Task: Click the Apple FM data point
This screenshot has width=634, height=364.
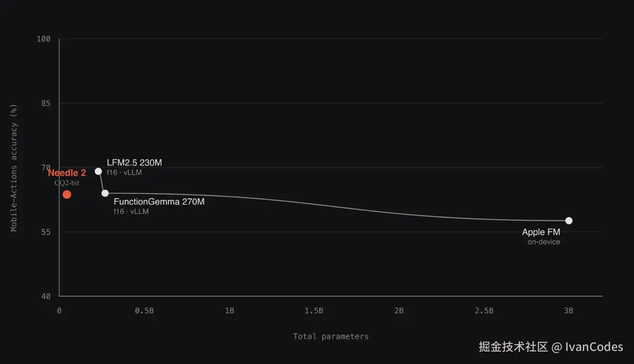Action: (x=569, y=220)
